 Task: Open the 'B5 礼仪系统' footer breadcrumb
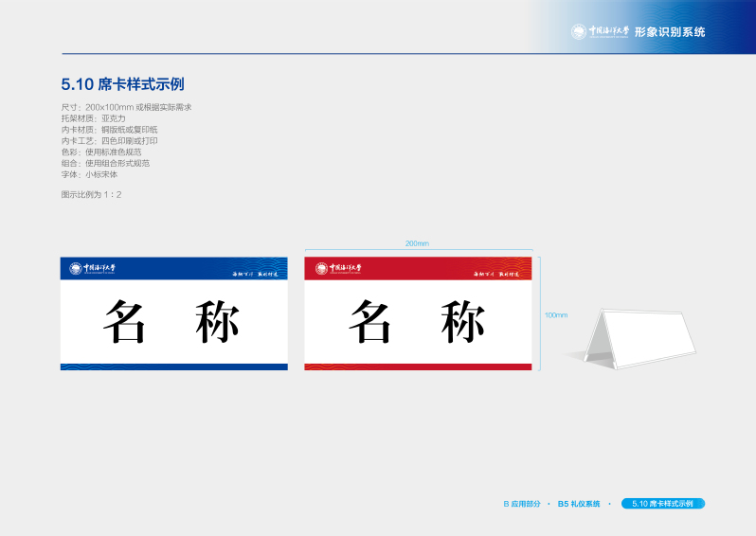click(579, 504)
